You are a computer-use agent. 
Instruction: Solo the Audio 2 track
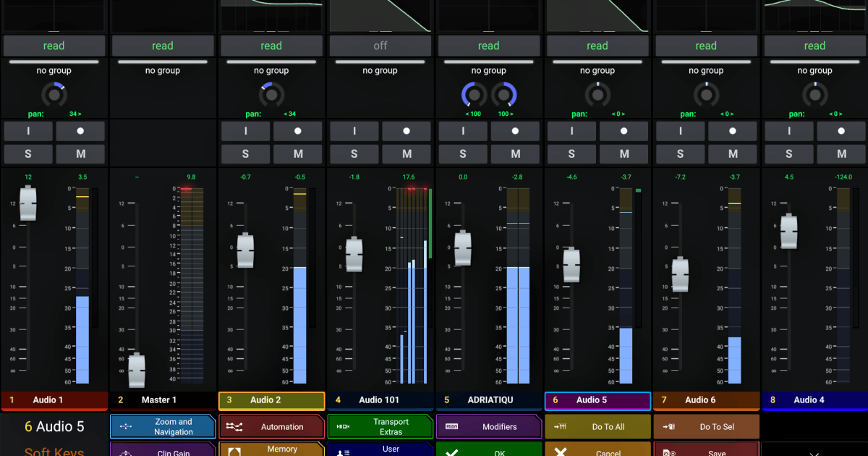(x=245, y=153)
